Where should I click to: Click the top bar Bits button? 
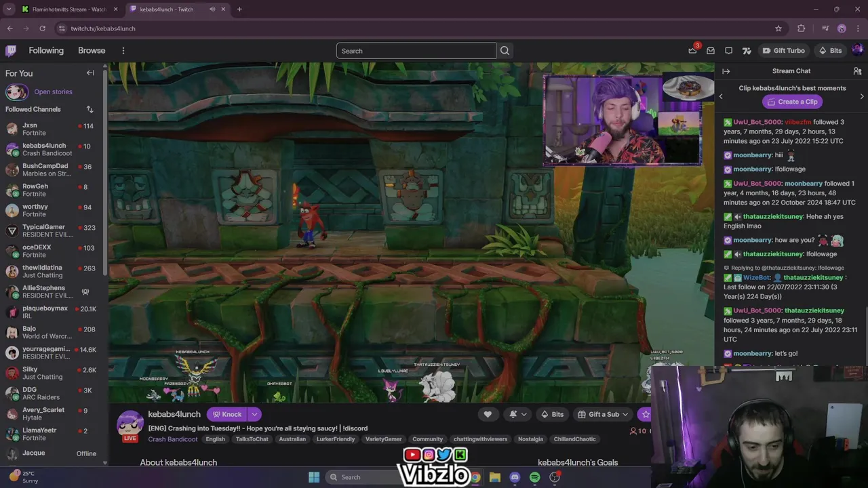coord(831,51)
